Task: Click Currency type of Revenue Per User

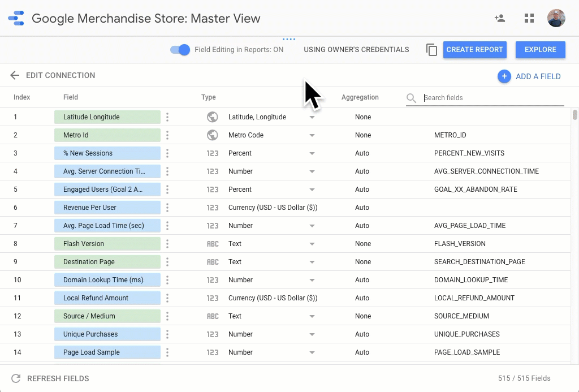Action: click(273, 208)
